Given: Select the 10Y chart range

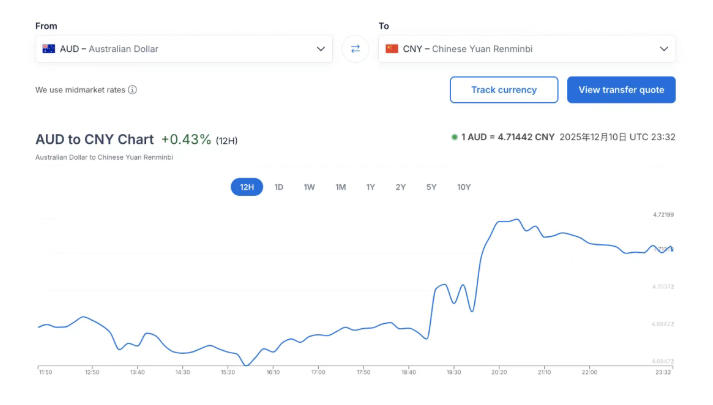Looking at the screenshot, I should click(464, 187).
